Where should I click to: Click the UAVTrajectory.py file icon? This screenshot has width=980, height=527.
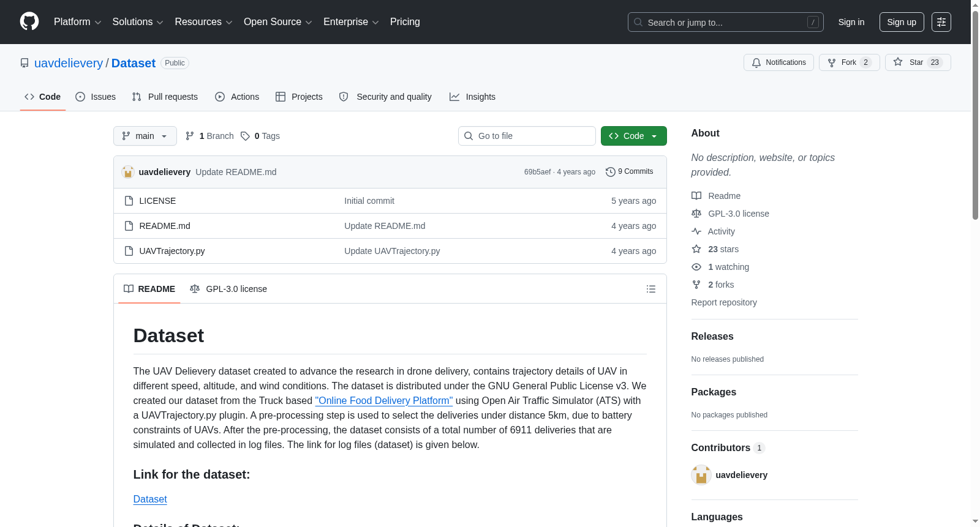click(129, 251)
